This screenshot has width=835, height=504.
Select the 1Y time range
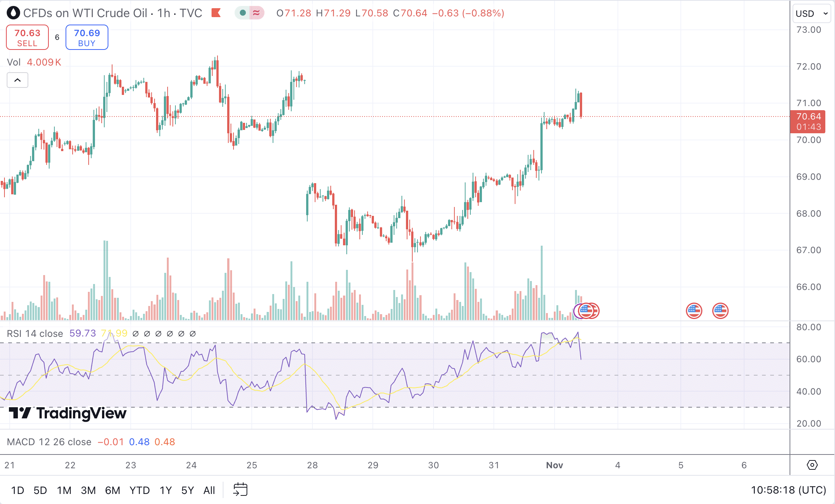166,490
